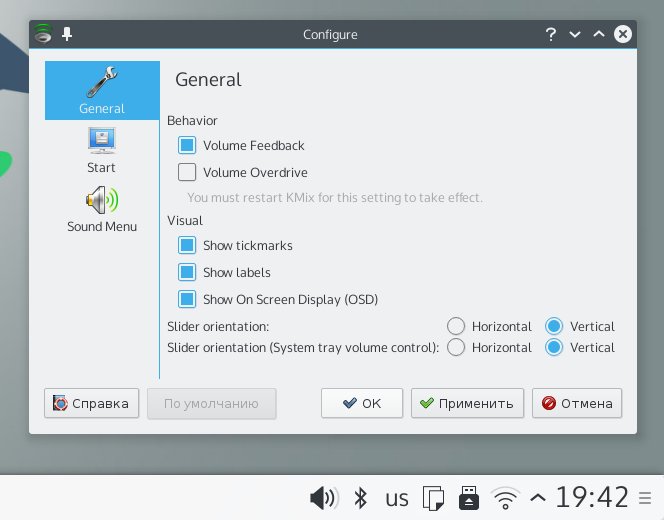This screenshot has width=664, height=520.
Task: Click the pin icon in the title bar
Action: 67,34
